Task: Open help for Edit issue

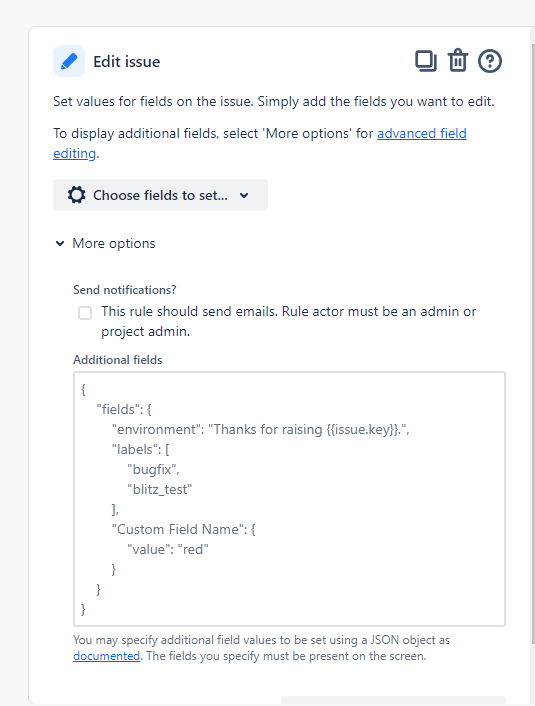Action: click(490, 61)
